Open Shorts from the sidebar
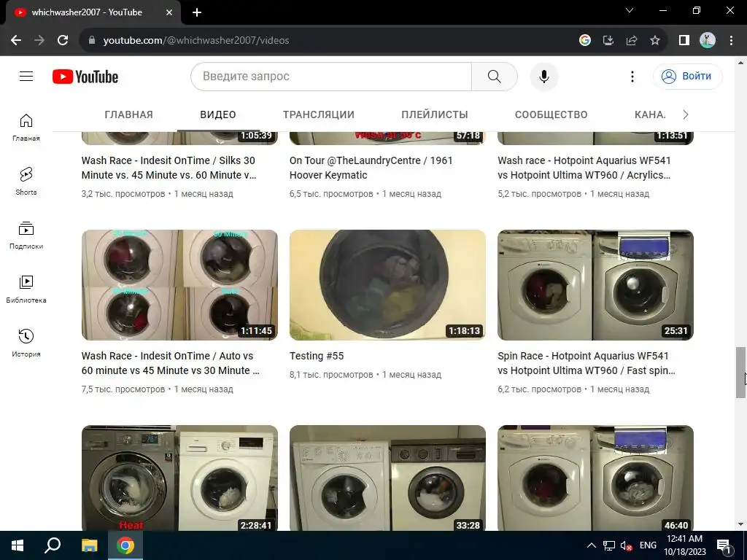This screenshot has width=747, height=560. point(26,182)
